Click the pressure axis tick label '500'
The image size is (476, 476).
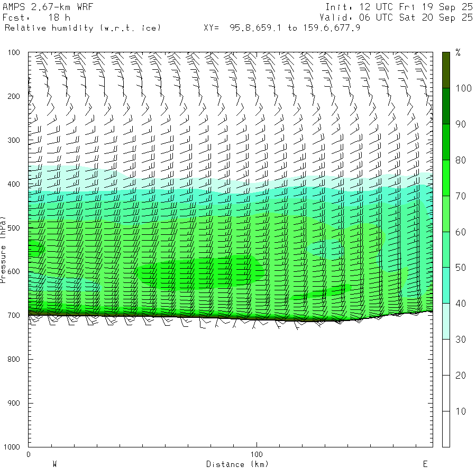tap(14, 228)
